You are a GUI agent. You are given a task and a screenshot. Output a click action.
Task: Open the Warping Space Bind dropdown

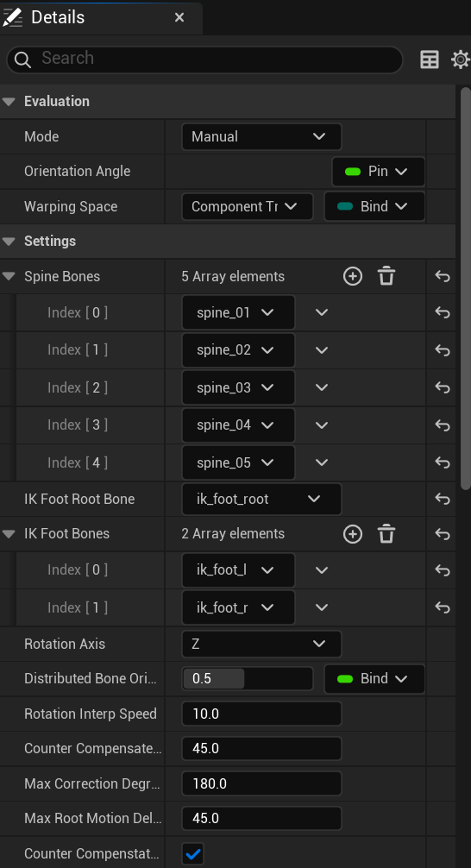pos(374,206)
